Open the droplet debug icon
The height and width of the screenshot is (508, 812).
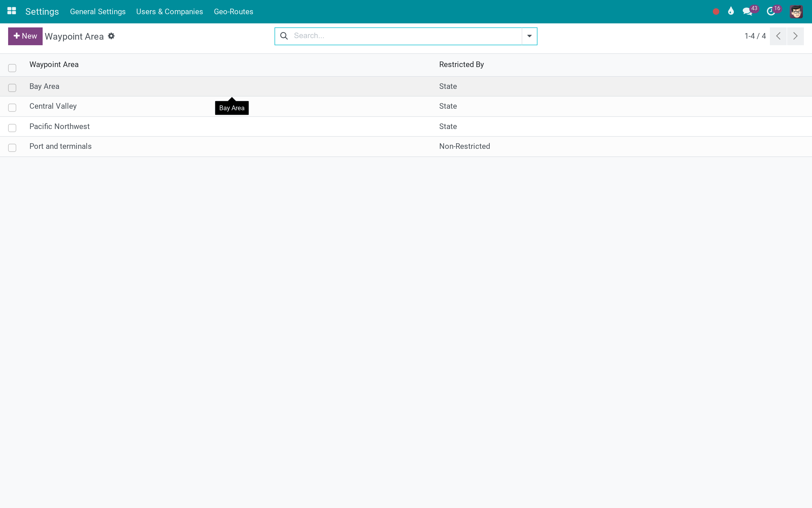coord(731,11)
